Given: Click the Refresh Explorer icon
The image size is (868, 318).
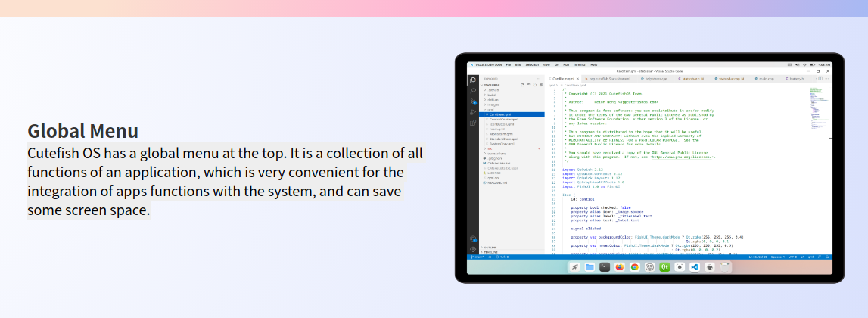Looking at the screenshot, I should pyautogui.click(x=535, y=85).
